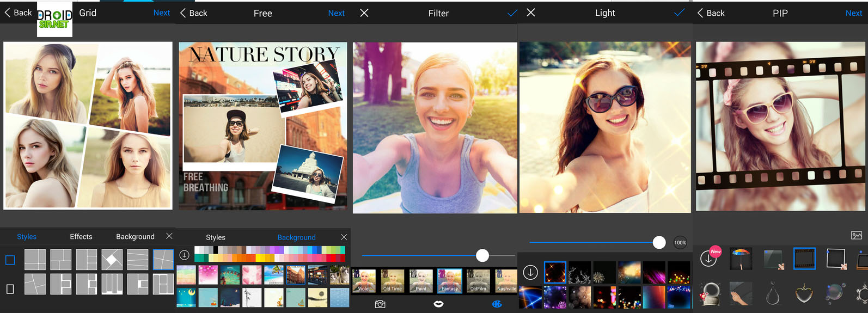Click the Light intensity slider handle

659,242
